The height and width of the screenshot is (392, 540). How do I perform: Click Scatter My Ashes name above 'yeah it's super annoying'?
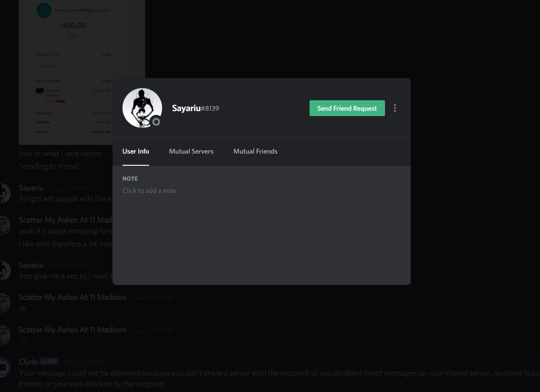click(66, 220)
